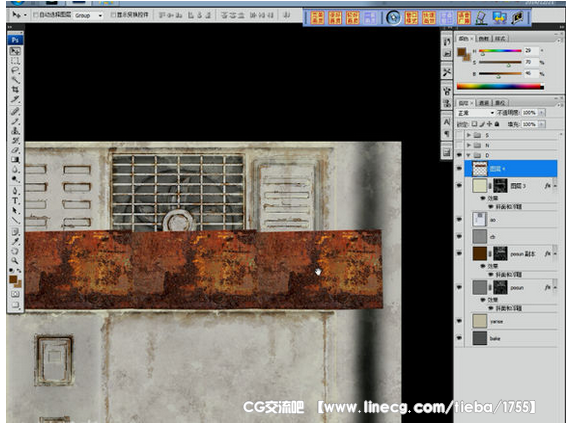
Task: Select the Eraser tool
Action: coord(15,150)
